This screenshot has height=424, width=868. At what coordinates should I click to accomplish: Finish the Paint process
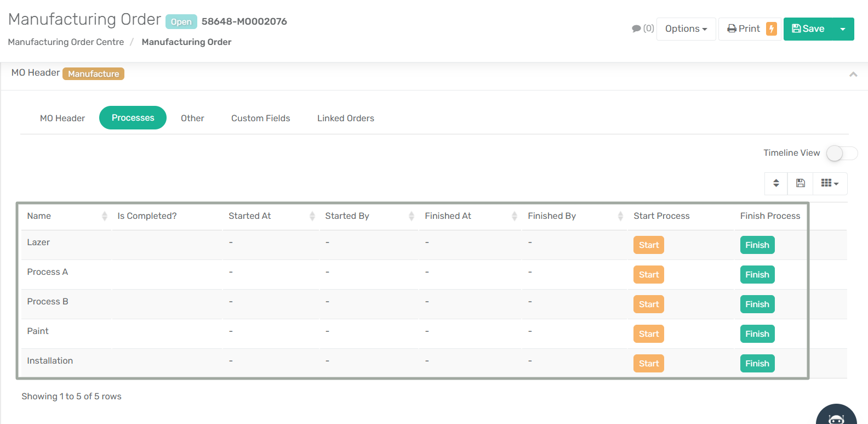(x=757, y=334)
